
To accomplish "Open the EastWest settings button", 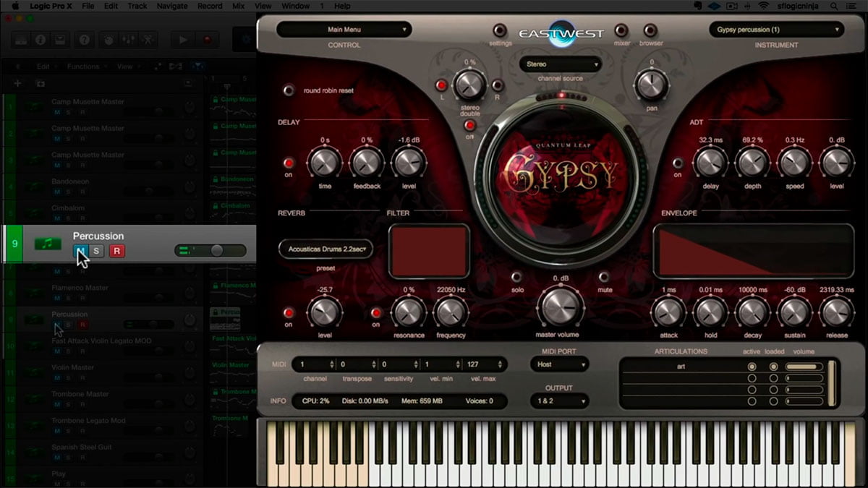I will coord(500,30).
